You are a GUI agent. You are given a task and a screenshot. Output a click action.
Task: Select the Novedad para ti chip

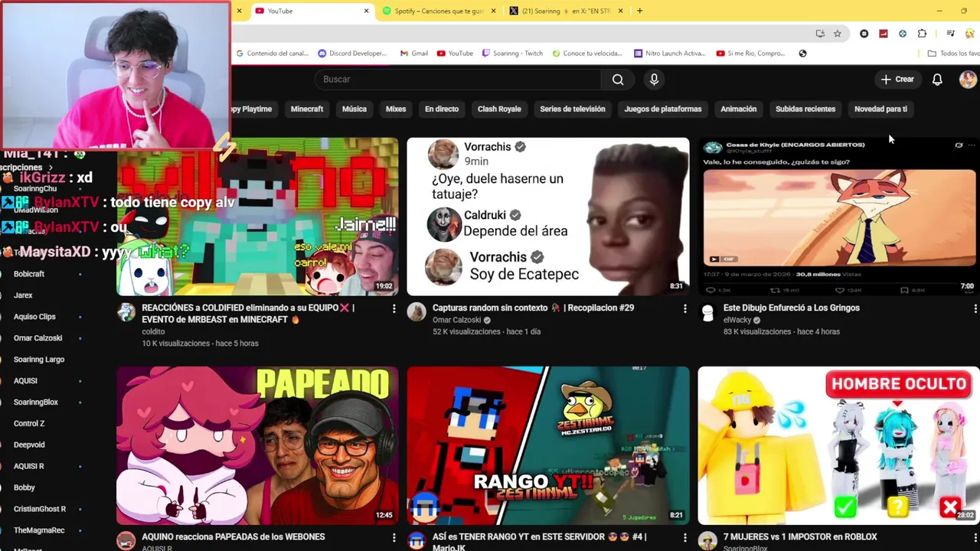click(880, 109)
